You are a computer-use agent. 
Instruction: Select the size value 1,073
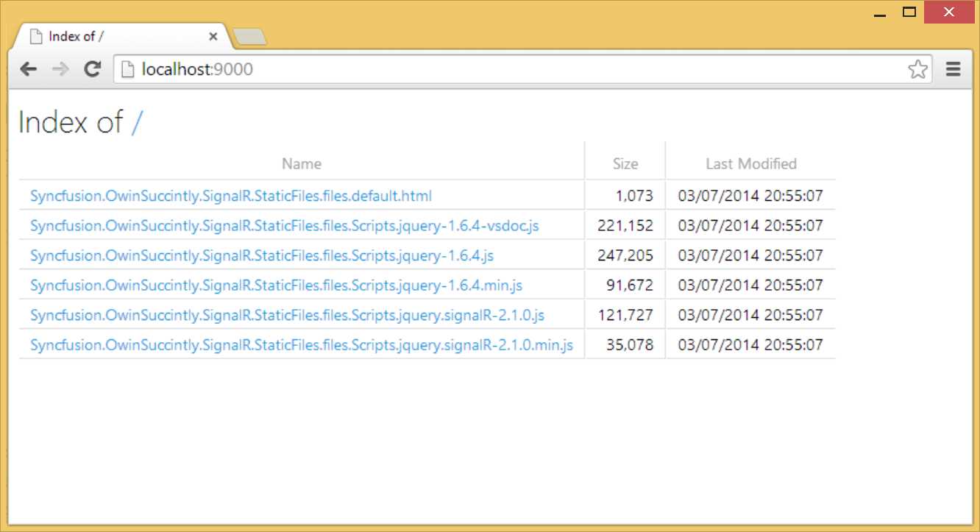click(634, 196)
